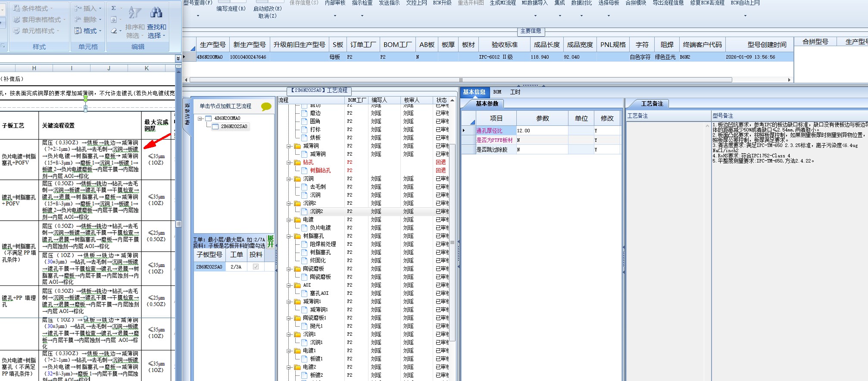
Task: Click the AOI folder icon in process tree
Action: click(x=297, y=285)
